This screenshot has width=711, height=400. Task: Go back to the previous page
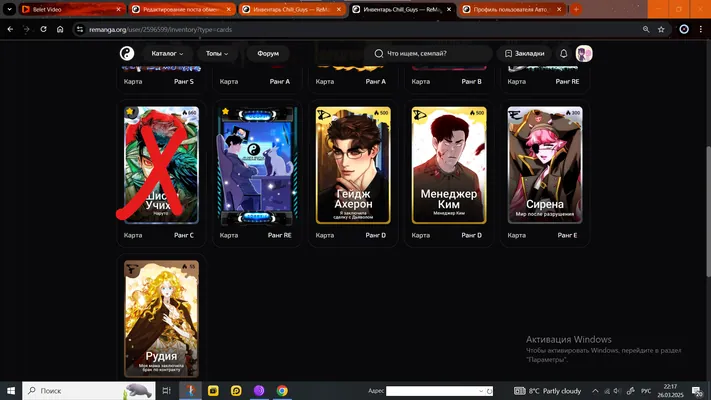click(10, 29)
